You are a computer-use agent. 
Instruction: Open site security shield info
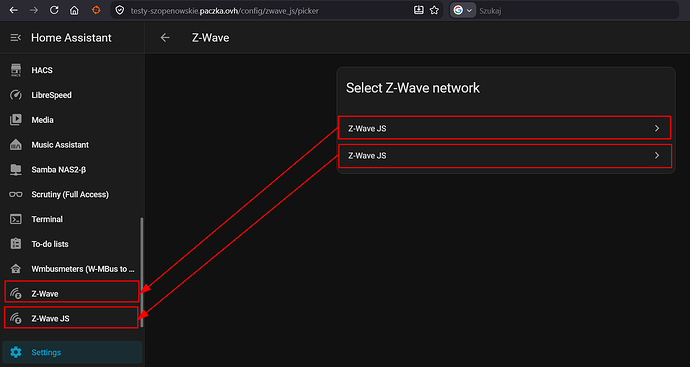tap(120, 11)
